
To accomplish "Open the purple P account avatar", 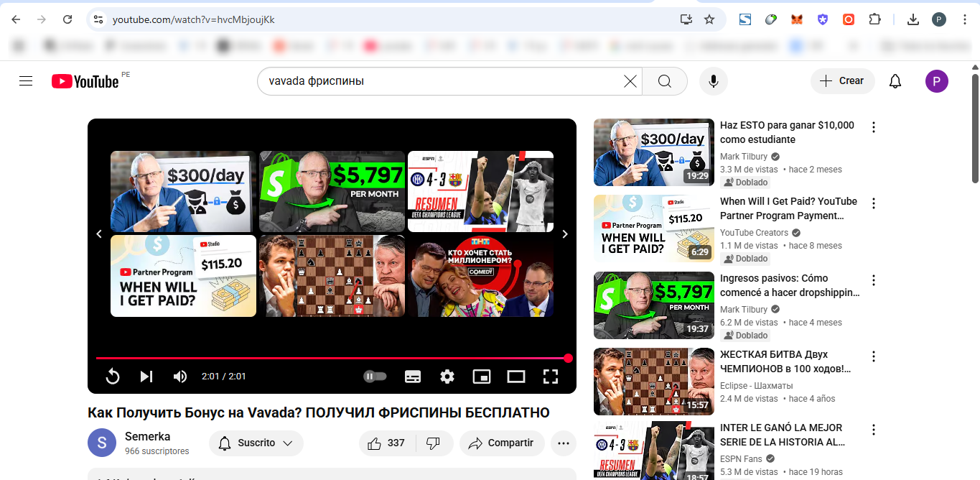I will [936, 81].
